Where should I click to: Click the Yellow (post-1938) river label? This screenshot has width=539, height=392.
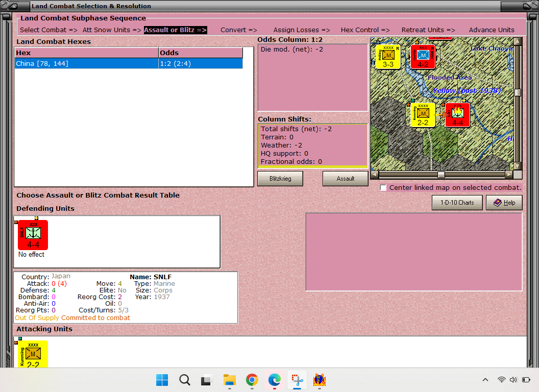tap(467, 90)
